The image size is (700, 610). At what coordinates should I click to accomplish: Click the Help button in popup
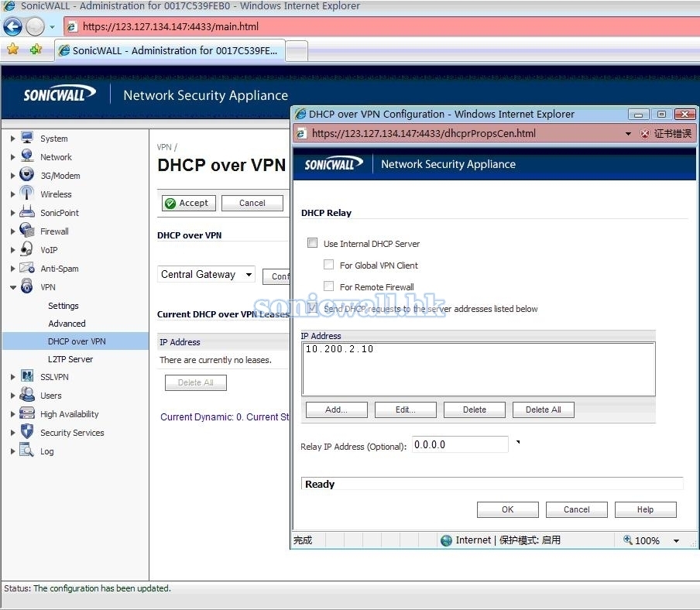click(646, 509)
